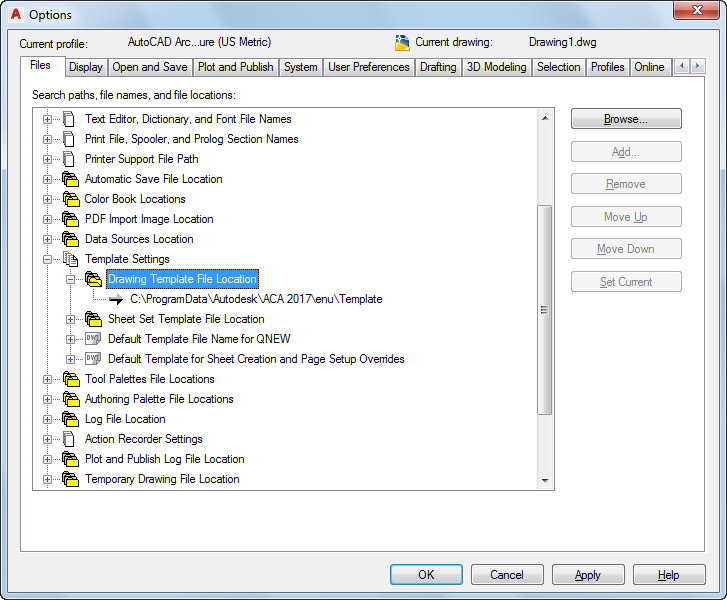Click the Set Current button
The height and width of the screenshot is (600, 727).
point(626,282)
